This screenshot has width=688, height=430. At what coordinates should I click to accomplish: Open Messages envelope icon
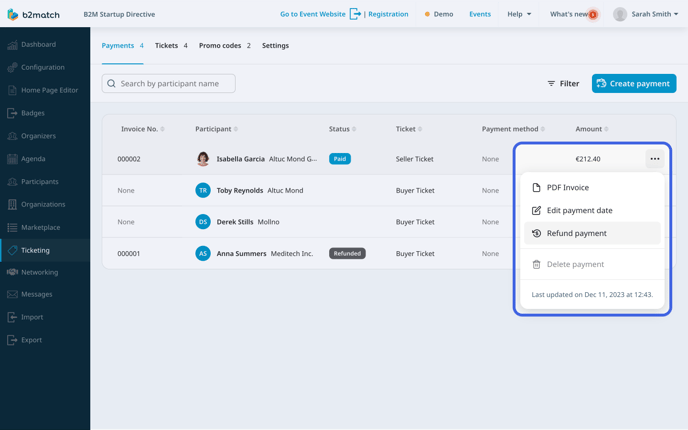click(x=12, y=295)
